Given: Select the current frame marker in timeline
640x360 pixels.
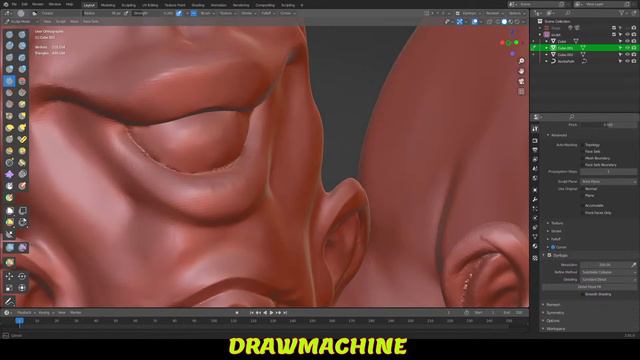Looking at the screenshot, I should 19,321.
